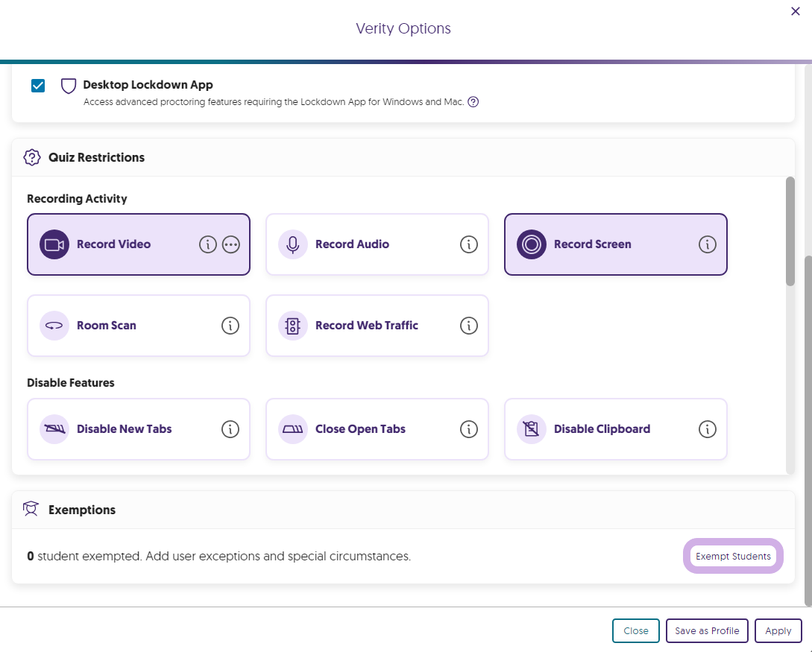Click the Room Scan rotation icon

click(x=54, y=326)
